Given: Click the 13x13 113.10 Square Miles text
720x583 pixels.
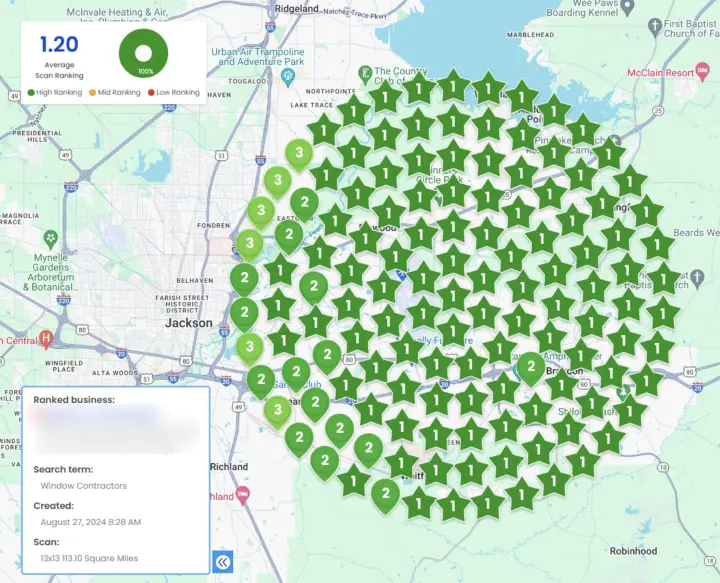Looking at the screenshot, I should coord(89,558).
